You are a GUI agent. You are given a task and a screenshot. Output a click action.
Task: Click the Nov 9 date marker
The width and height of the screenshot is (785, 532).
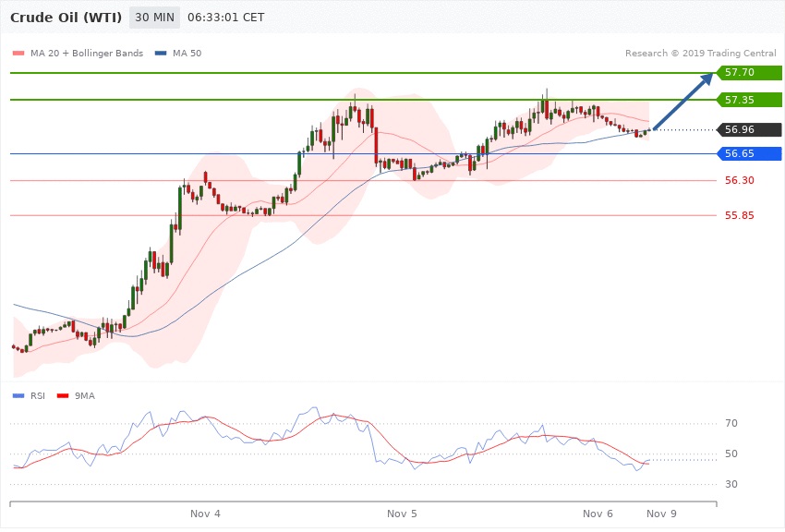(661, 514)
